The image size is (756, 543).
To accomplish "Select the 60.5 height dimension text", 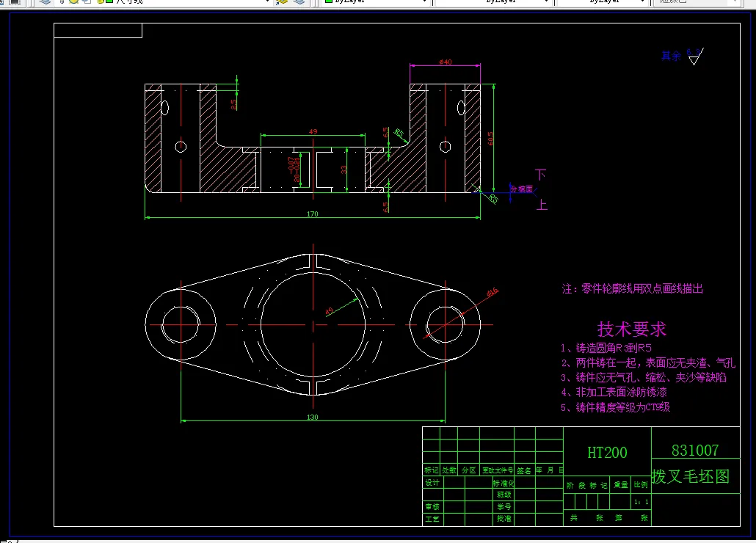I will 490,138.
